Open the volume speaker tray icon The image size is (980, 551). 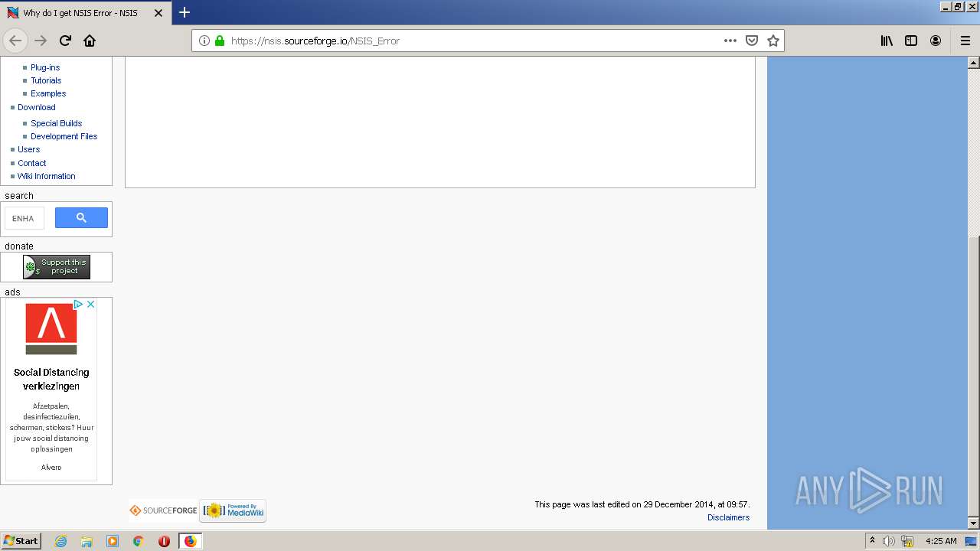(x=889, y=541)
